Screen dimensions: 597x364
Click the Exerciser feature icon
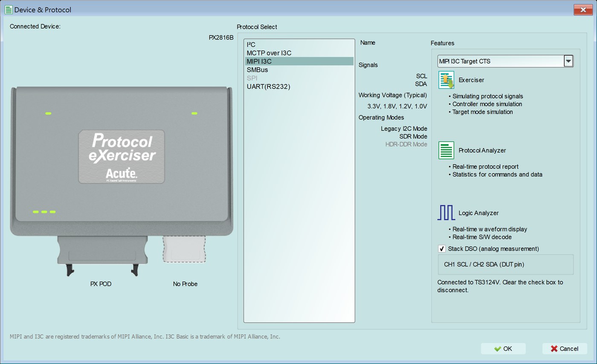point(446,80)
